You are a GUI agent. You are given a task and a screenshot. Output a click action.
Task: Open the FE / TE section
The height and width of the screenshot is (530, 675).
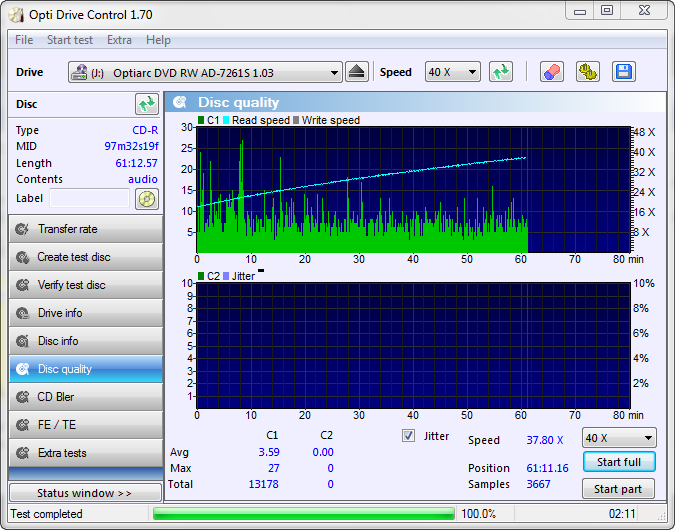click(86, 425)
